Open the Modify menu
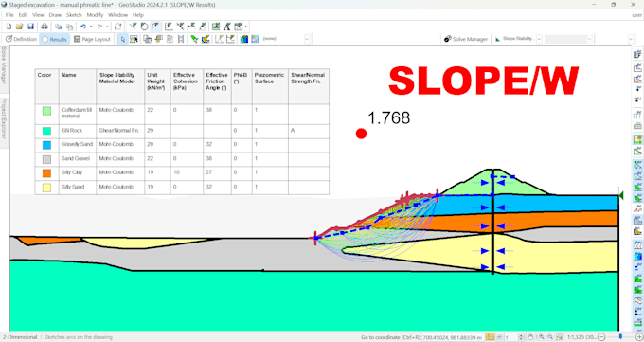Image resolution: width=644 pixels, height=342 pixels. (x=95, y=15)
